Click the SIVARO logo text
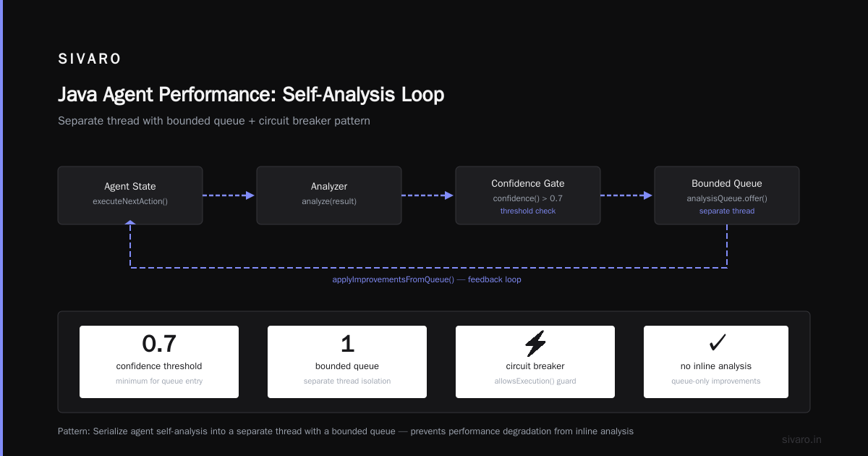 click(90, 59)
